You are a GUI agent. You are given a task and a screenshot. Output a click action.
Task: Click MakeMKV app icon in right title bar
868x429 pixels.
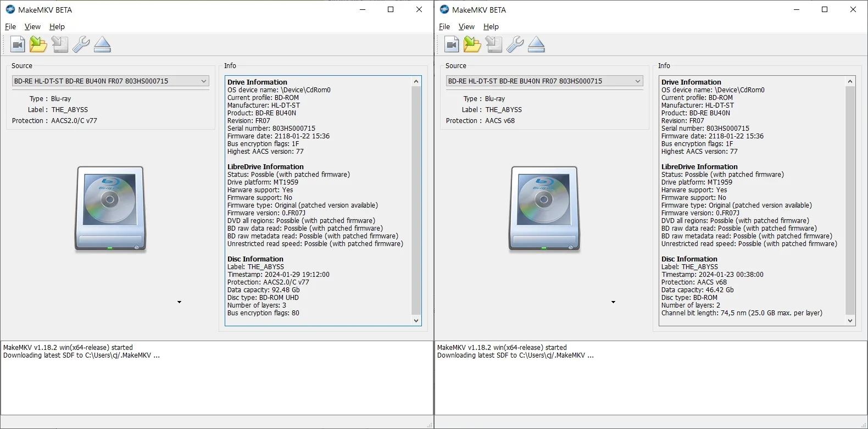coord(444,9)
